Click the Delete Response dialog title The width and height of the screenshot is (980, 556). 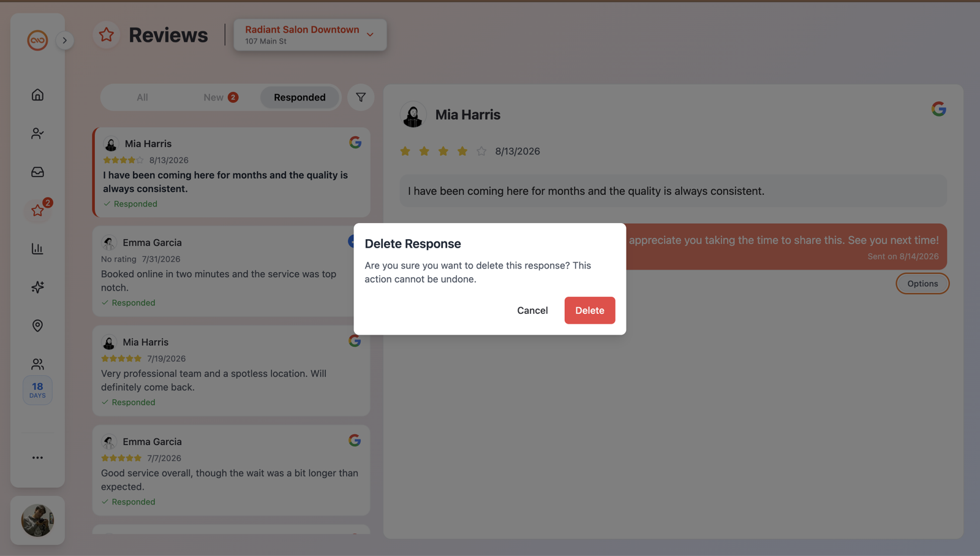(413, 243)
